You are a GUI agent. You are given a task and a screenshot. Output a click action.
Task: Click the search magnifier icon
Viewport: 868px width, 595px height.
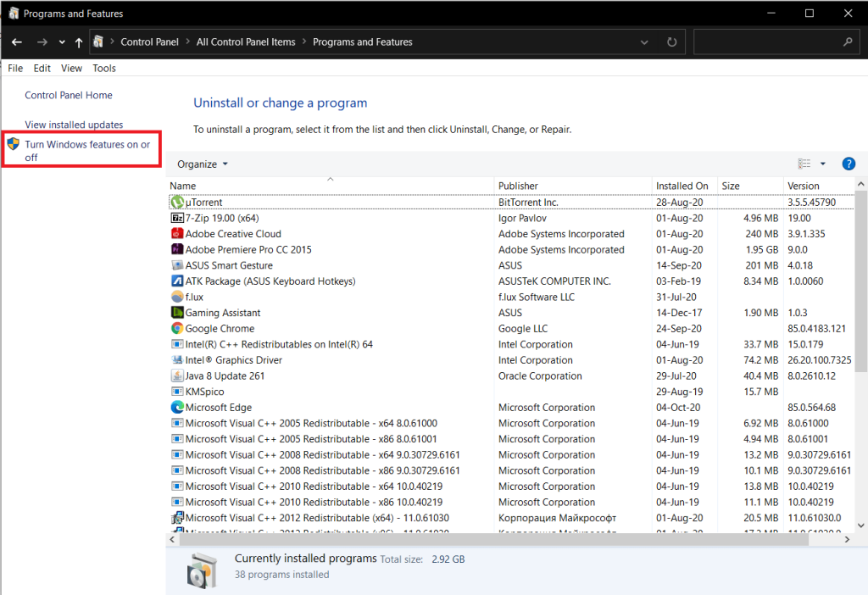click(848, 42)
